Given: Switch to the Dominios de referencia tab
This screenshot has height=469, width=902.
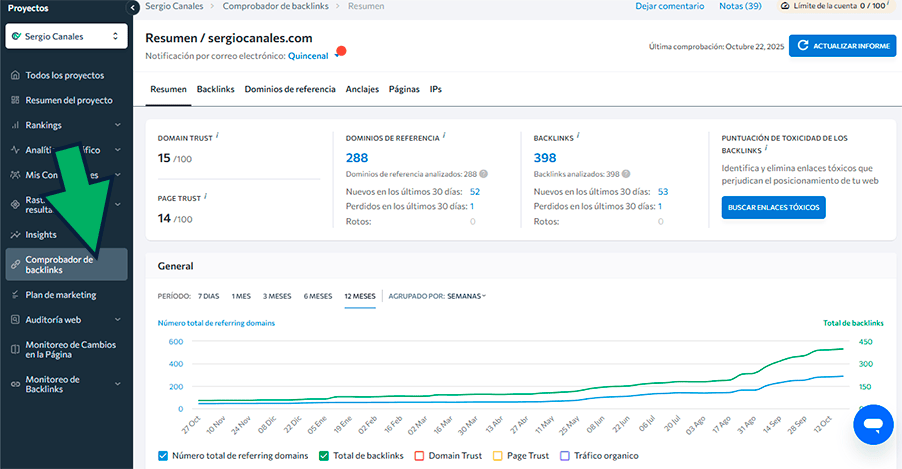Looking at the screenshot, I should coord(290,89).
